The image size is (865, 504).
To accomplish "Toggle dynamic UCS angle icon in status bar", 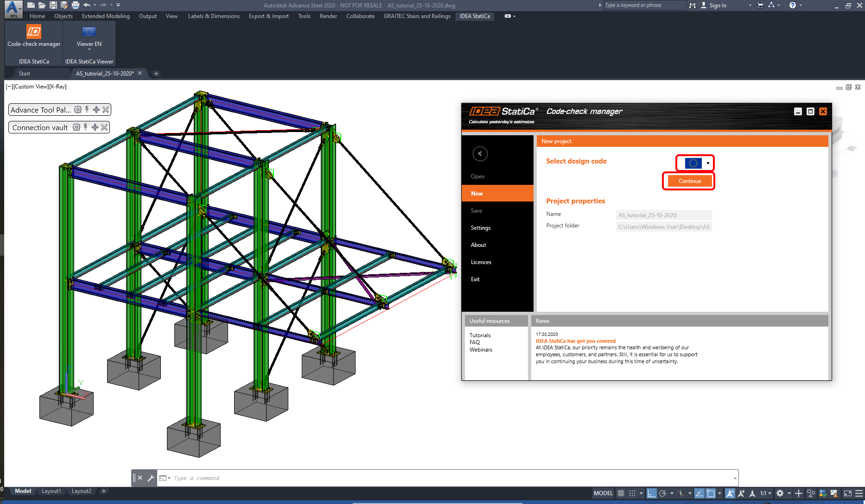I will click(699, 493).
